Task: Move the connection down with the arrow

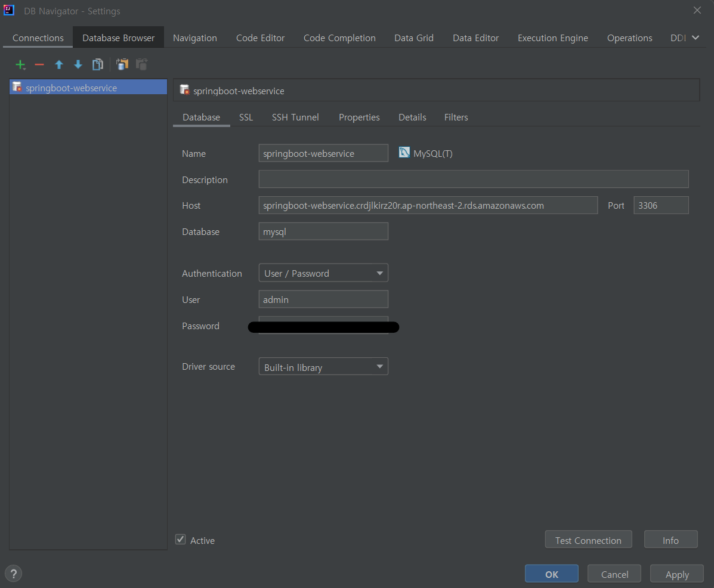Action: (78, 64)
